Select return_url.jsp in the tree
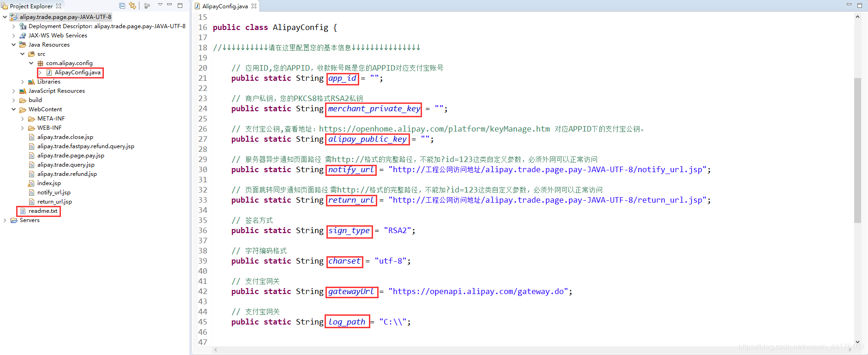This screenshot has height=355, width=868. [x=54, y=202]
